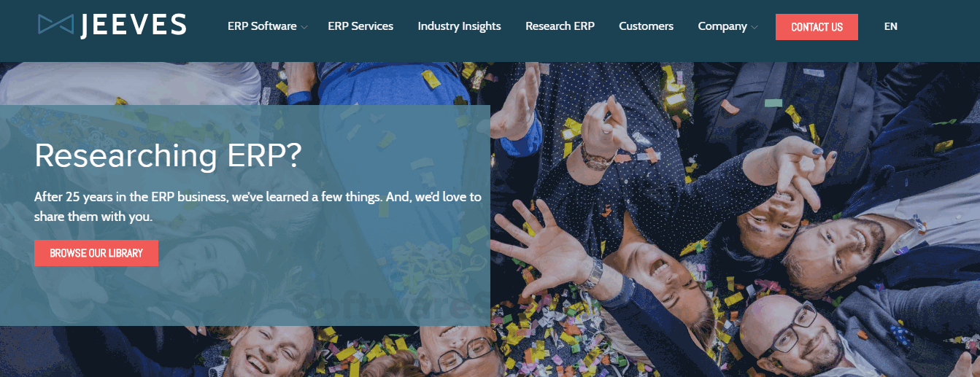980x377 pixels.
Task: Click the BROWSE OUR LIBRARY button
Action: tap(96, 253)
